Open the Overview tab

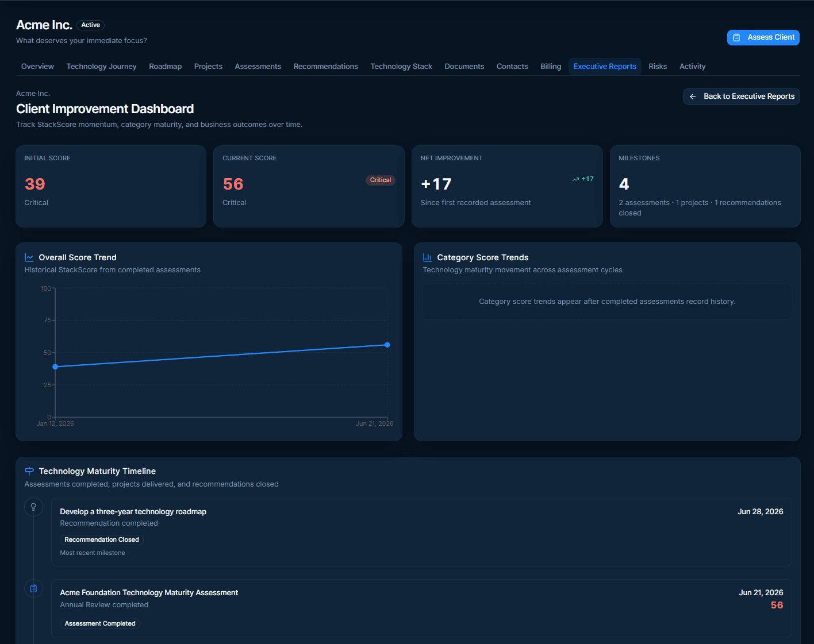pos(37,67)
